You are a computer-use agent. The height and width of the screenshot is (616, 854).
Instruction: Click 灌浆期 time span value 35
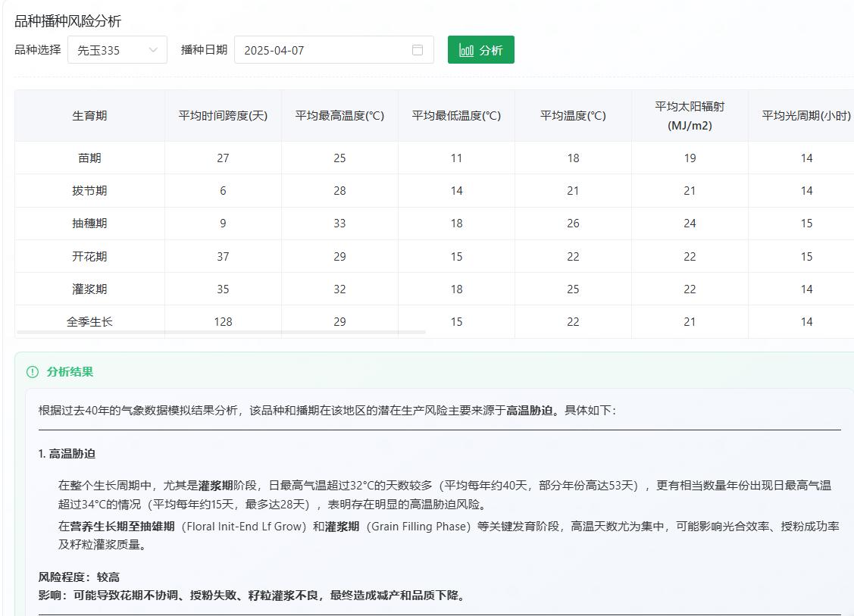coord(223,289)
